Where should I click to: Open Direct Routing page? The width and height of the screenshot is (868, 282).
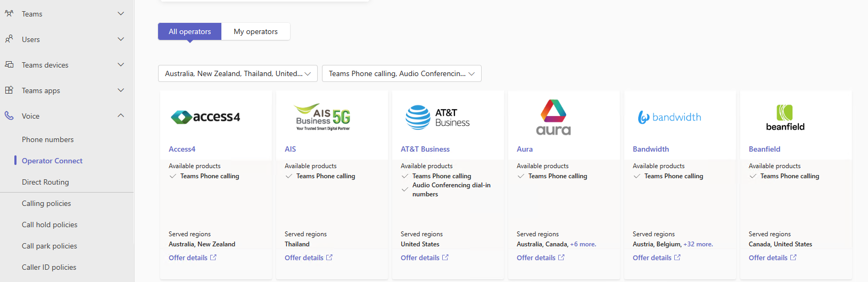coord(45,182)
